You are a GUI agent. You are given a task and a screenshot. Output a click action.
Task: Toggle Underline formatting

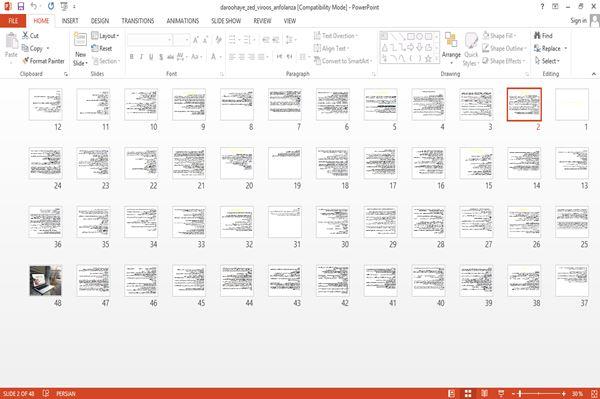[151, 57]
